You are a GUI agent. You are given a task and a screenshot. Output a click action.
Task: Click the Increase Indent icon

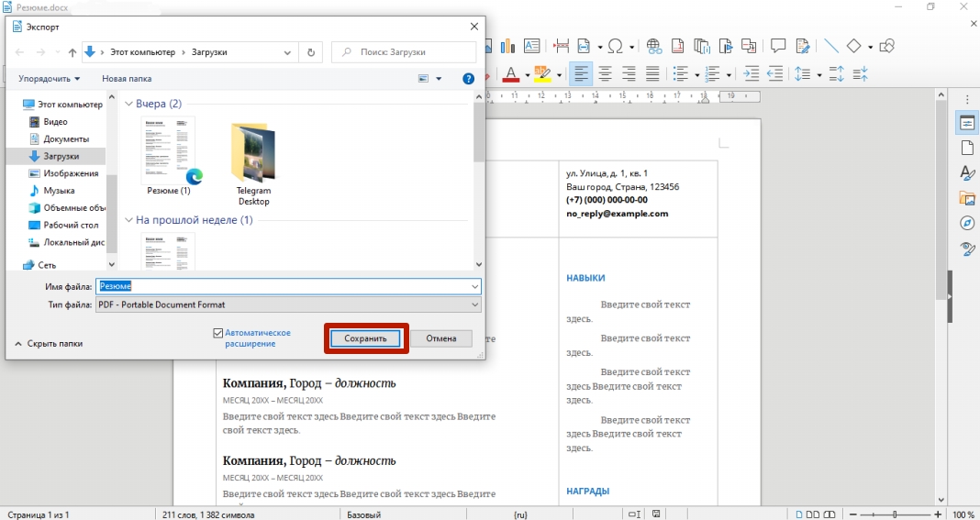pyautogui.click(x=751, y=74)
